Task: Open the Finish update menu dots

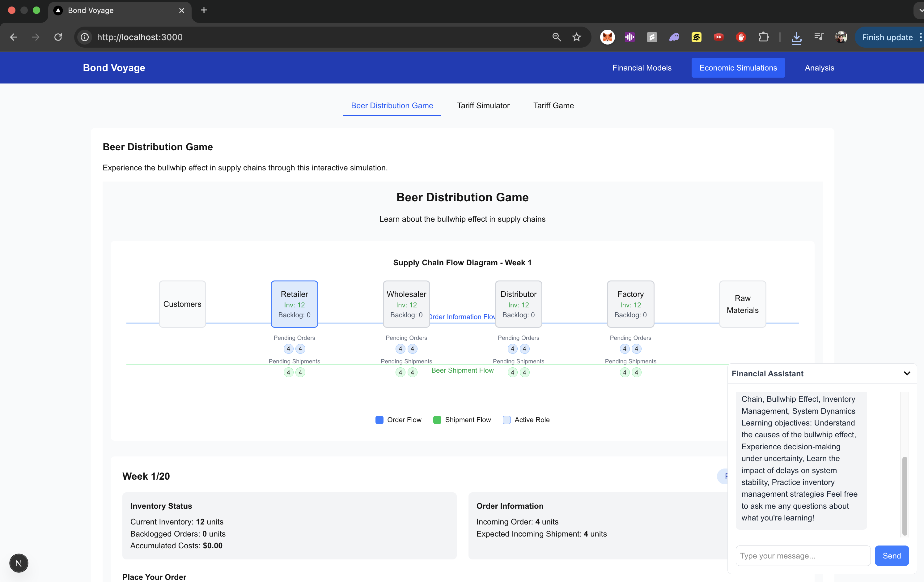Action: pos(920,37)
